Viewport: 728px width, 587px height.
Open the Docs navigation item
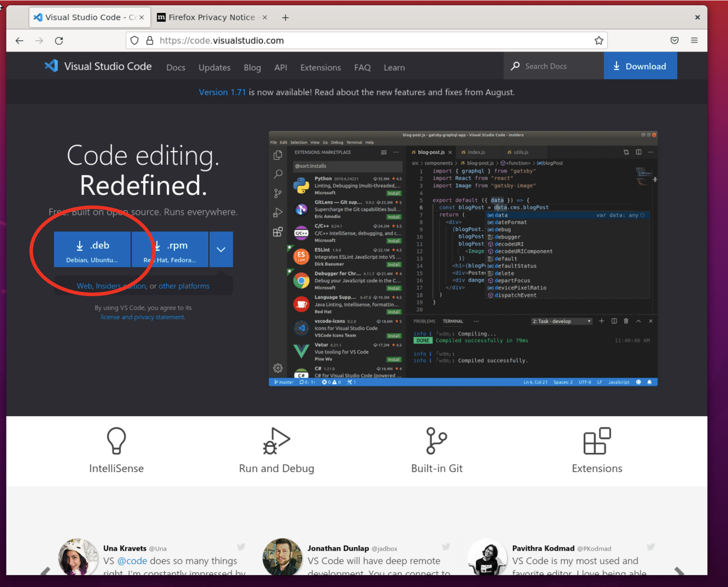(176, 68)
